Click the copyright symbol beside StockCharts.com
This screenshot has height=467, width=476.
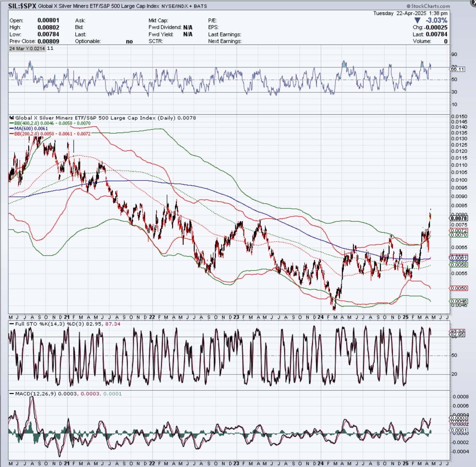point(408,6)
